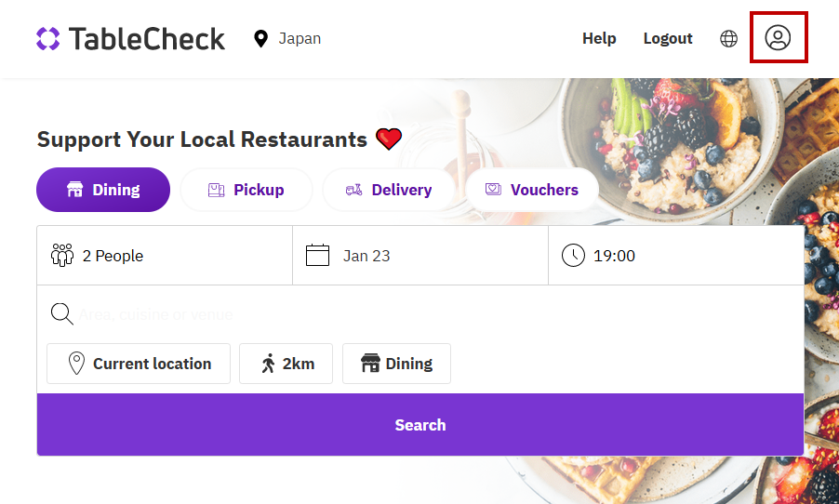Open the 2km distance filter

coord(286,364)
